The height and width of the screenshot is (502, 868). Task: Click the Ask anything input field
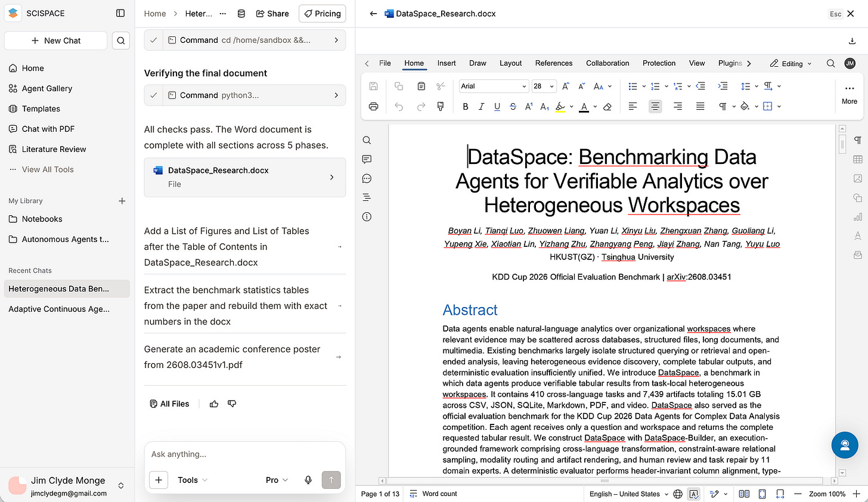tap(245, 454)
